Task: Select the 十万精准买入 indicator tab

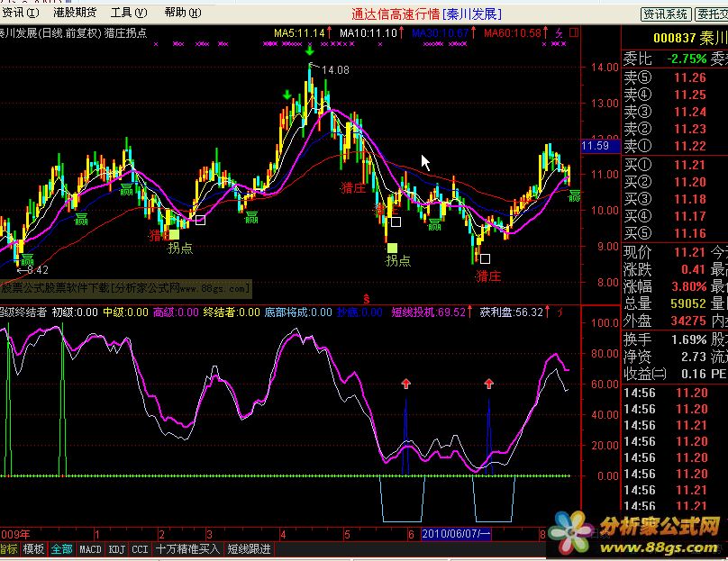Action: click(187, 549)
